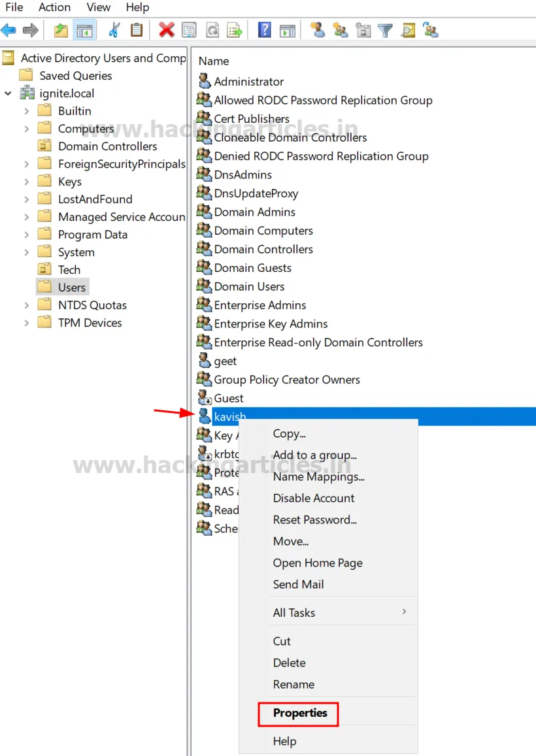Click the Find Objects magnifier toolbar icon

408,29
